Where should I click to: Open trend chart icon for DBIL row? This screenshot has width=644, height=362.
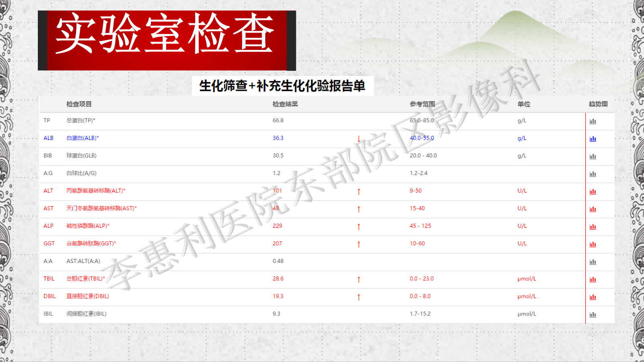(x=593, y=297)
